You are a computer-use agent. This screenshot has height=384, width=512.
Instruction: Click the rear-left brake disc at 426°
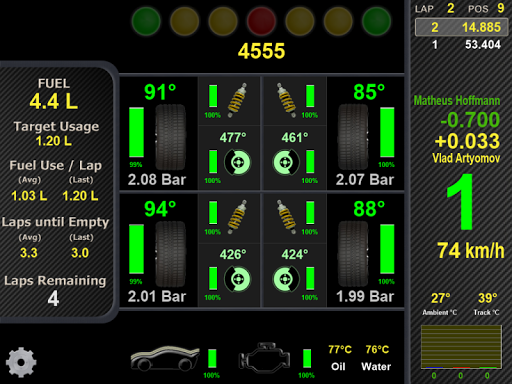[237, 279]
